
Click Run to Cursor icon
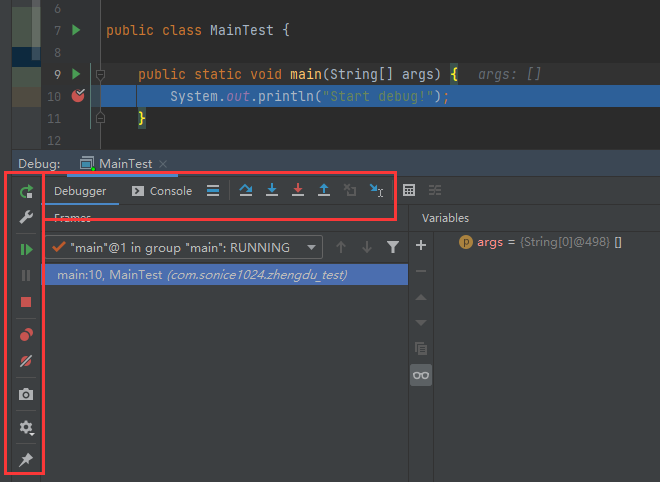[376, 190]
